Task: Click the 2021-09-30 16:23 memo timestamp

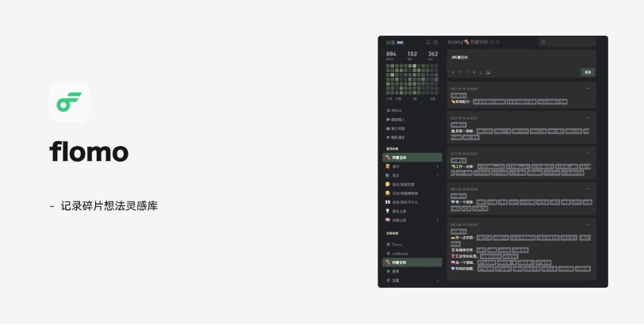Action: tap(464, 118)
